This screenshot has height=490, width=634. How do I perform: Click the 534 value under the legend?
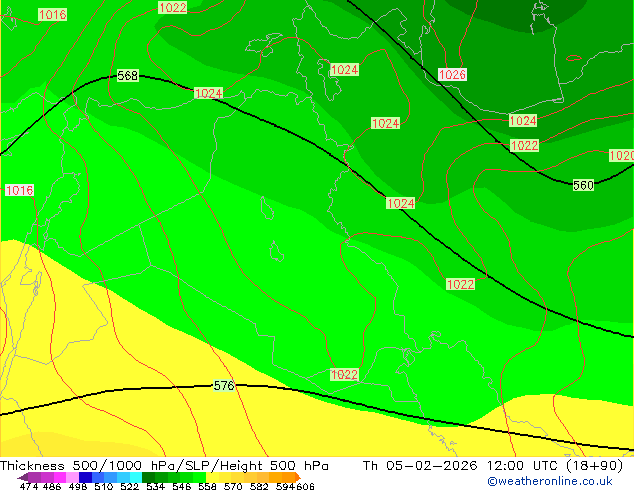point(155,486)
